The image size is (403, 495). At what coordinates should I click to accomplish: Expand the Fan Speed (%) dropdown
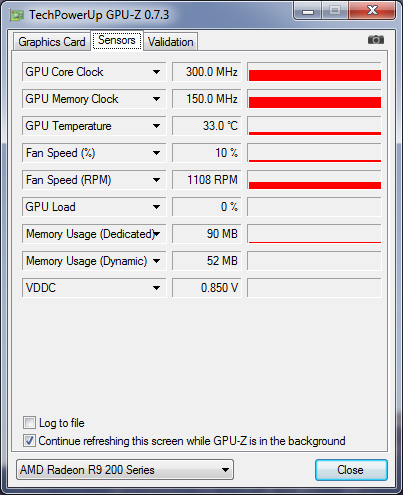(x=156, y=153)
